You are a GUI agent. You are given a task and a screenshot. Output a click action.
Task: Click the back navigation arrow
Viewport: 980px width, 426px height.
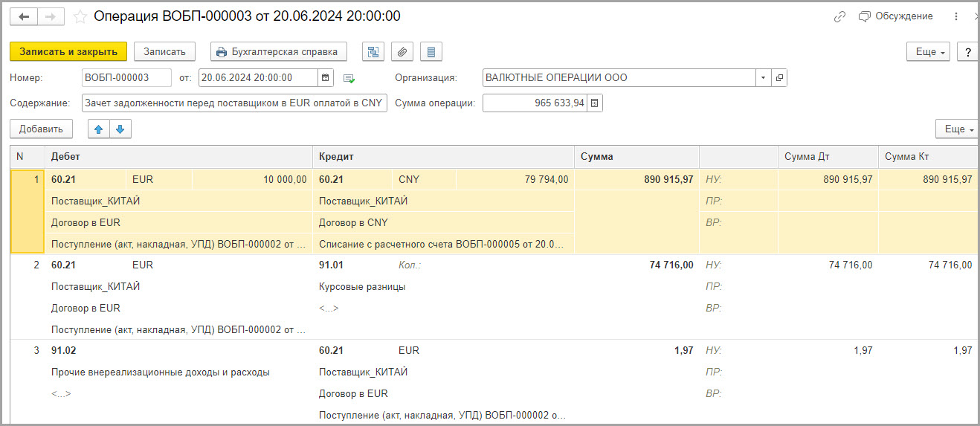(24, 16)
